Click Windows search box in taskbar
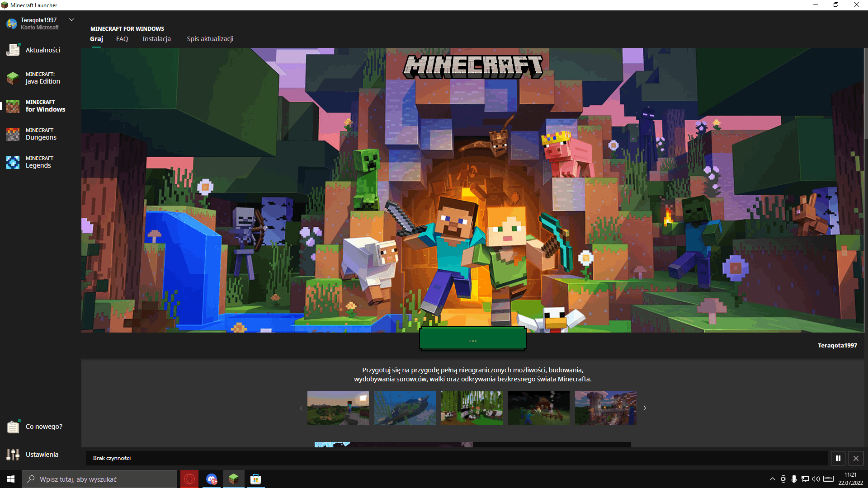The height and width of the screenshot is (488, 868). 99,479
